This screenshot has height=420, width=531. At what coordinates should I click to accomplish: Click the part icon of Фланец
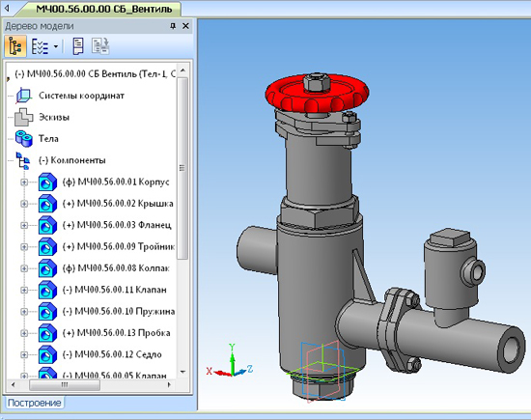47,225
